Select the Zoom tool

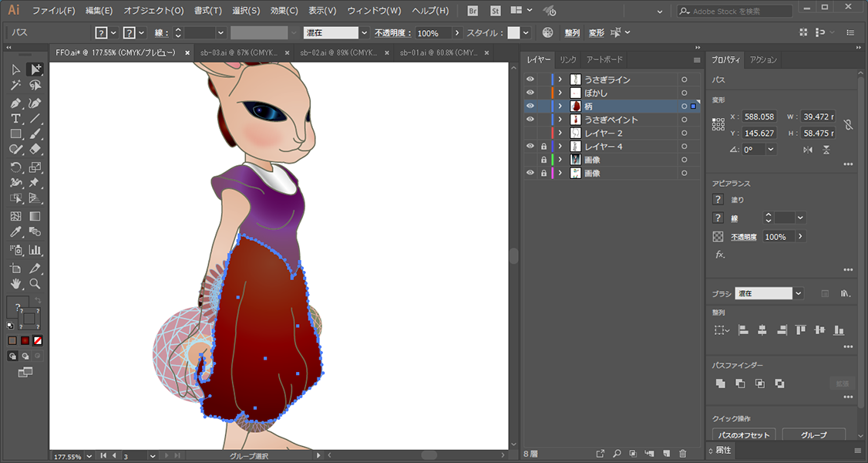coord(35,284)
